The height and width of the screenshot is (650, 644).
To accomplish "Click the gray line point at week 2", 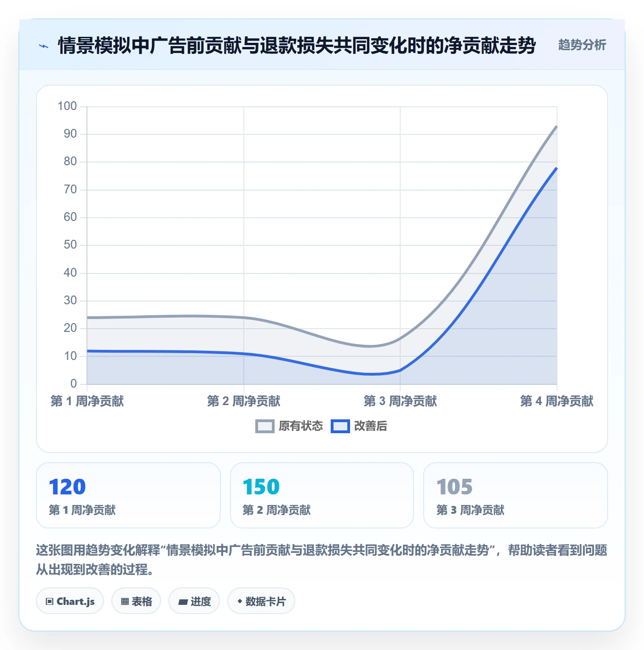I will (x=244, y=318).
